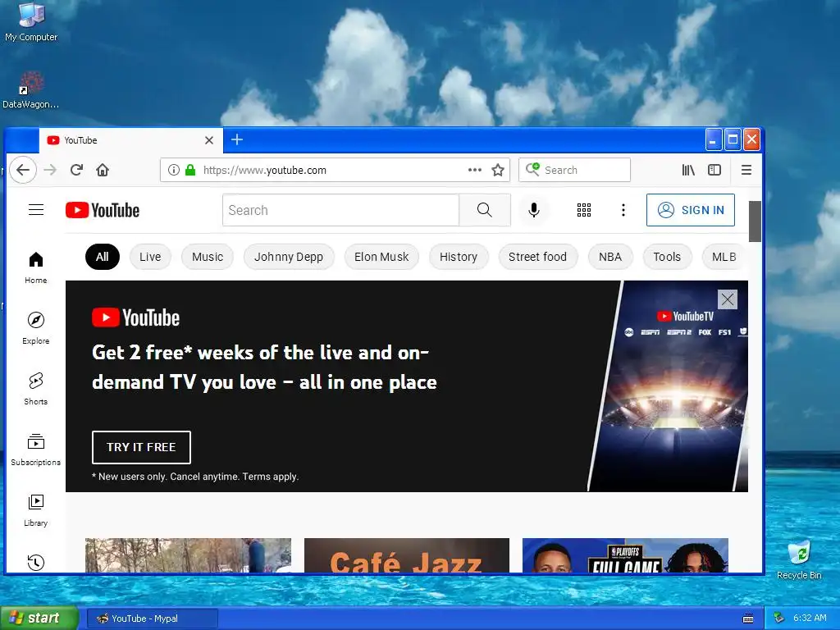Go to browser home page icon
840x630 pixels.
click(x=103, y=170)
